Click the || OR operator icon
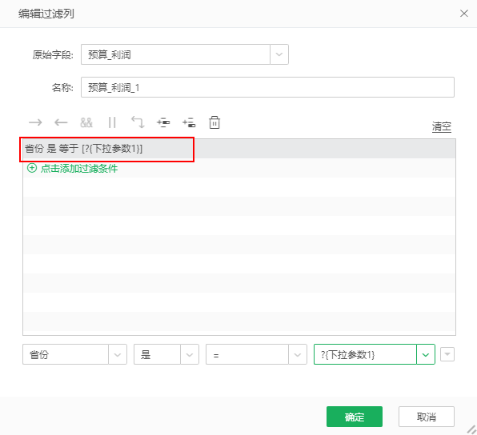477x435 pixels. [x=112, y=123]
